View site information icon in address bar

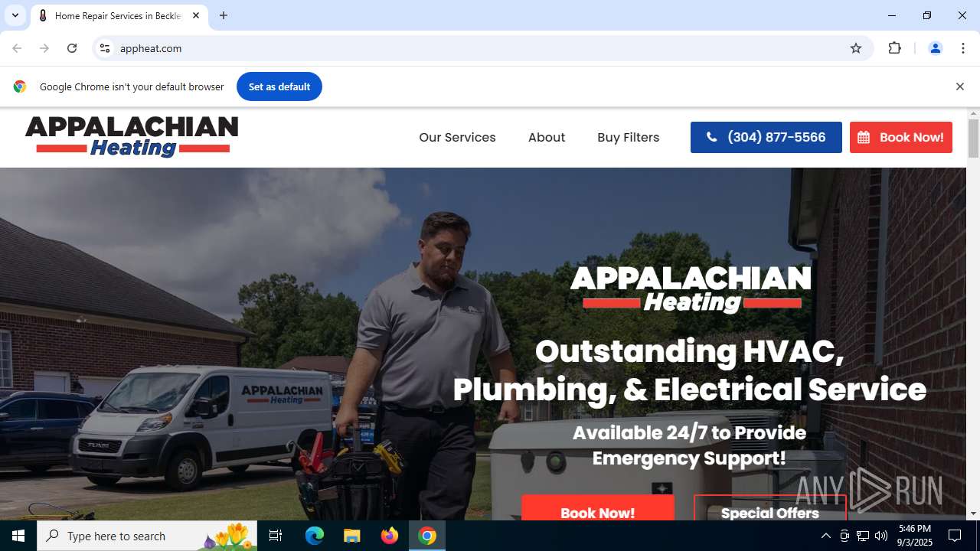(x=105, y=48)
